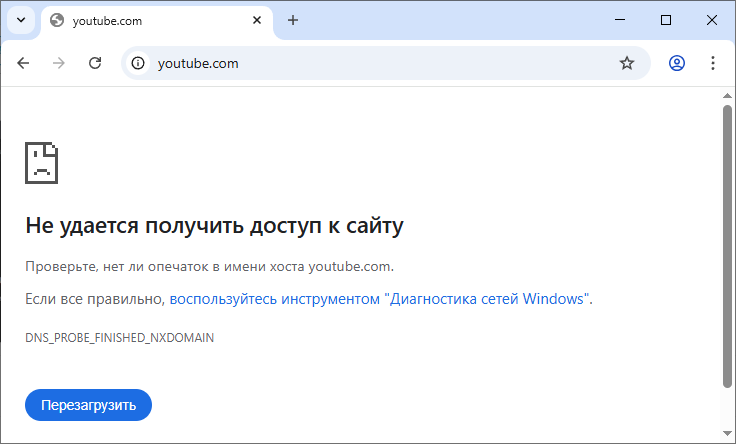Open the "Диагностика сетей Windows" link
The height and width of the screenshot is (444, 736).
click(x=380, y=298)
